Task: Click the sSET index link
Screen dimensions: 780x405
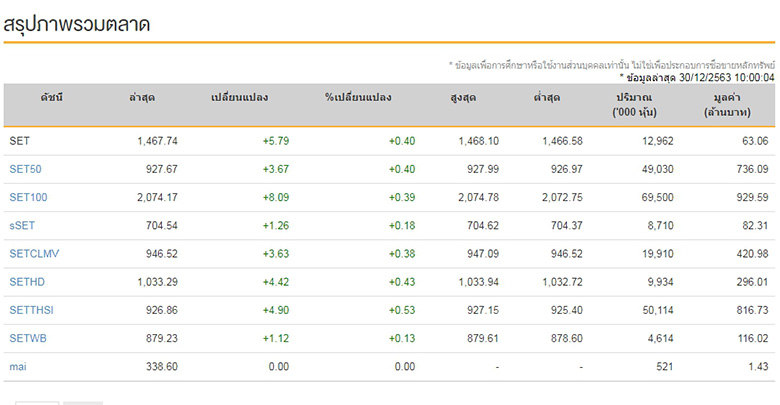Action: tap(23, 226)
